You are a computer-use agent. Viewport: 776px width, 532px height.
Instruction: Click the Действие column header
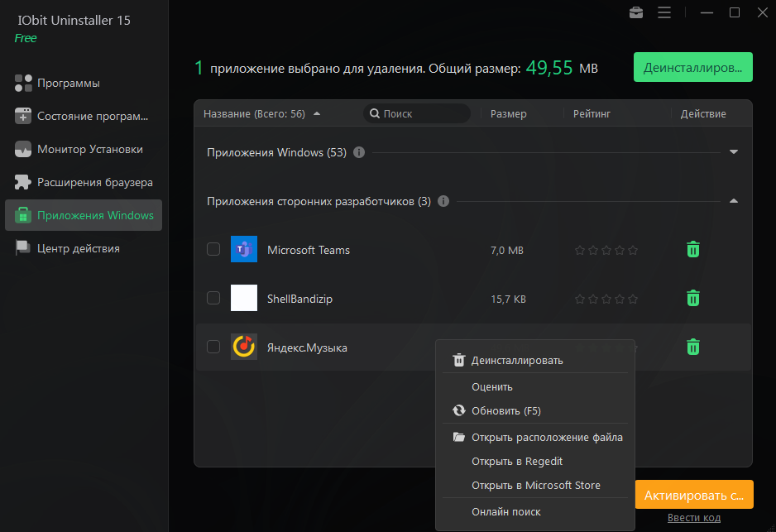click(702, 114)
